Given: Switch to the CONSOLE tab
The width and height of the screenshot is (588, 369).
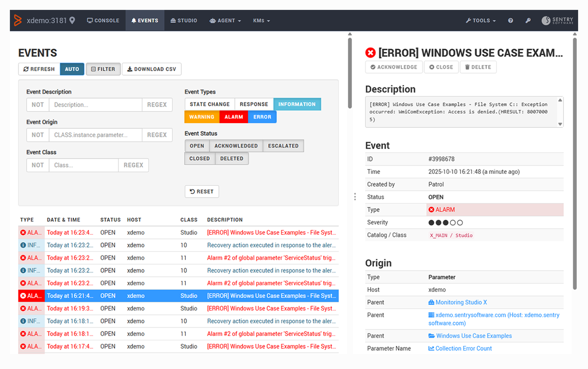Looking at the screenshot, I should coord(103,21).
